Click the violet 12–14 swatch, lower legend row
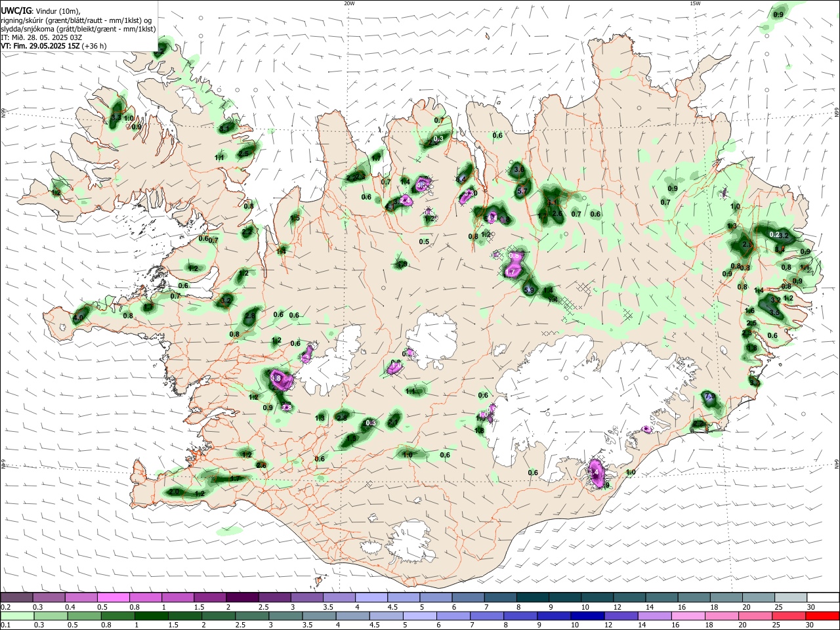 click(x=621, y=616)
